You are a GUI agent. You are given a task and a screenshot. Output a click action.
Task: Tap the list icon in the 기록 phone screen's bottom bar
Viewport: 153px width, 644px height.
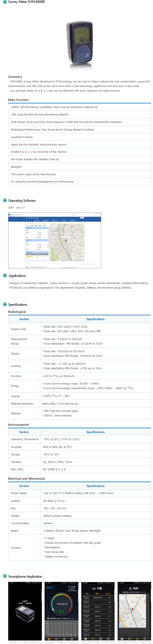pyautogui.click(x=93, y=639)
